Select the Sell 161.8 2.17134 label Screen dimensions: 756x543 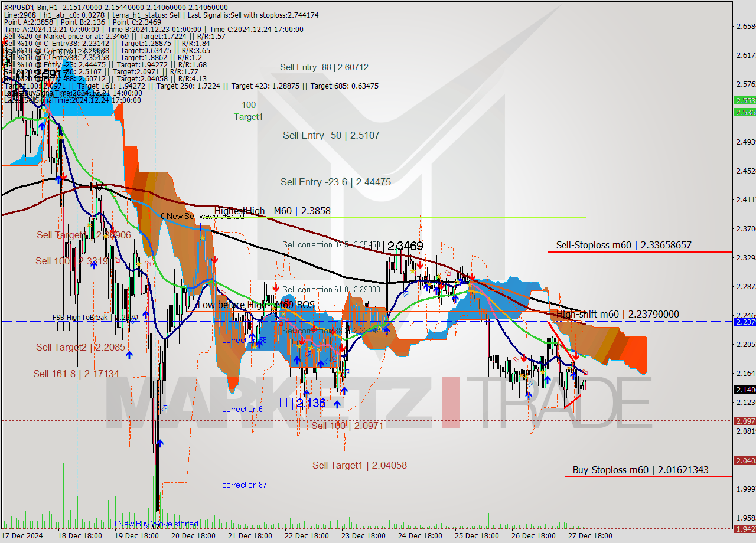[76, 374]
